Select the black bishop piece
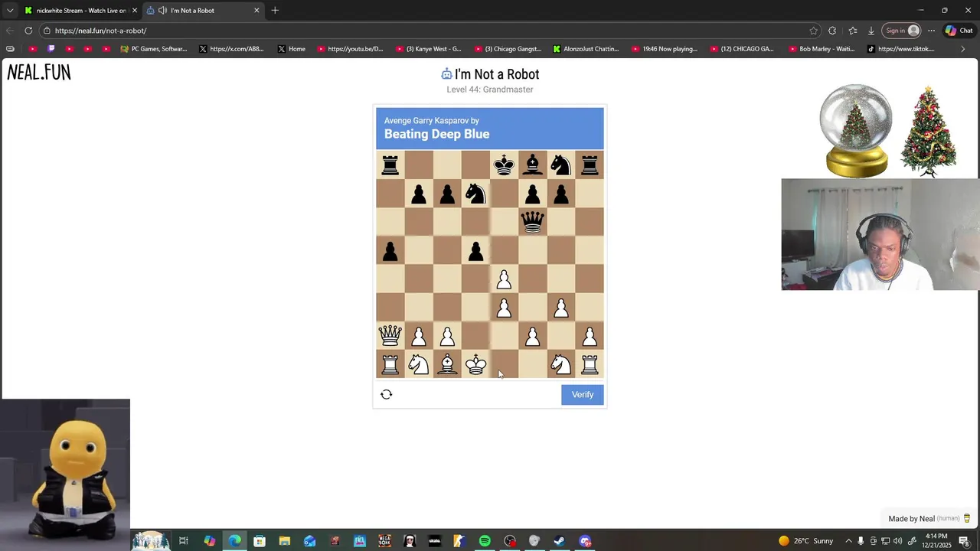Screen dimensions: 980x551 point(532,165)
